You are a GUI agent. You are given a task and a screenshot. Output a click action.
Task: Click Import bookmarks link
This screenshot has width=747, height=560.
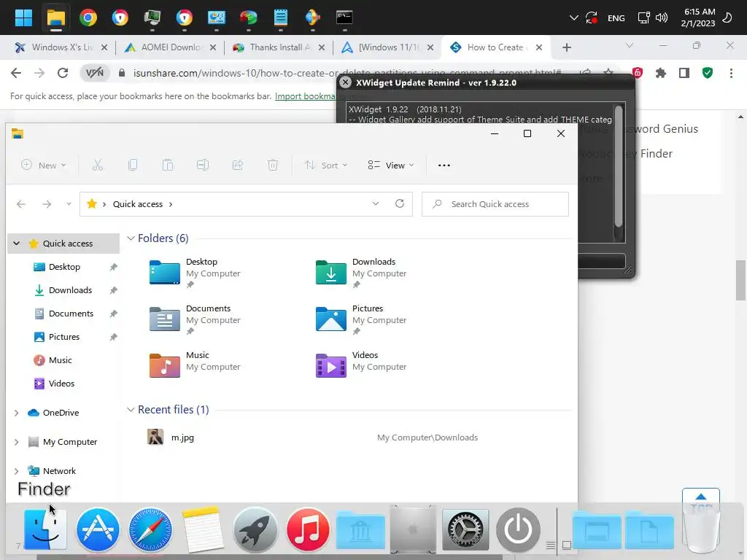point(306,96)
